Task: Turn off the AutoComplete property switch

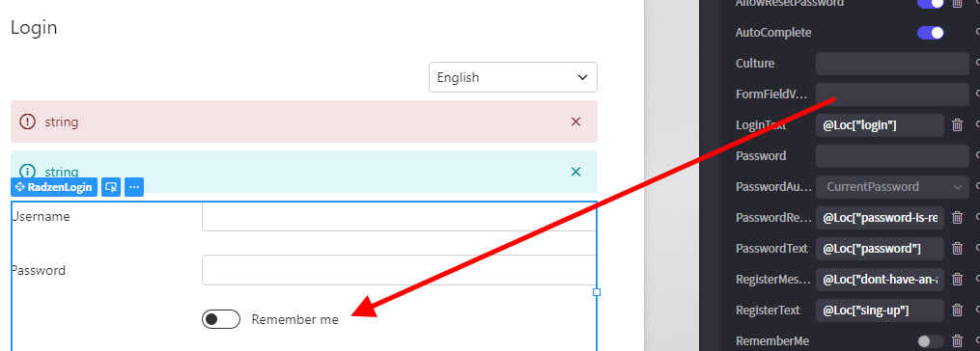Action: 931,33
